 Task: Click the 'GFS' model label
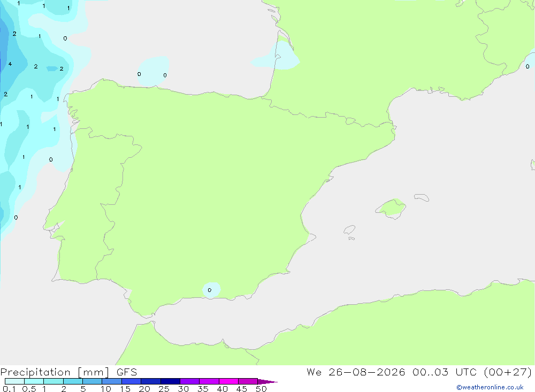pos(127,372)
